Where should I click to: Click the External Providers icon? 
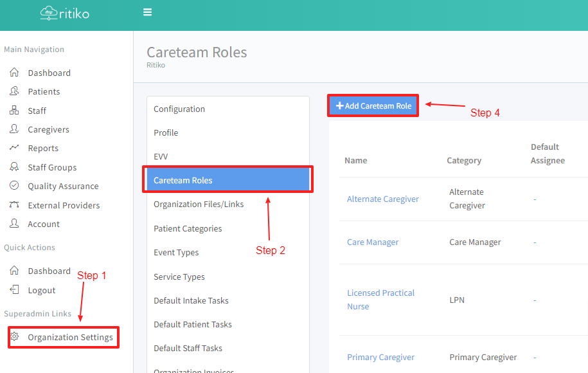(14, 205)
